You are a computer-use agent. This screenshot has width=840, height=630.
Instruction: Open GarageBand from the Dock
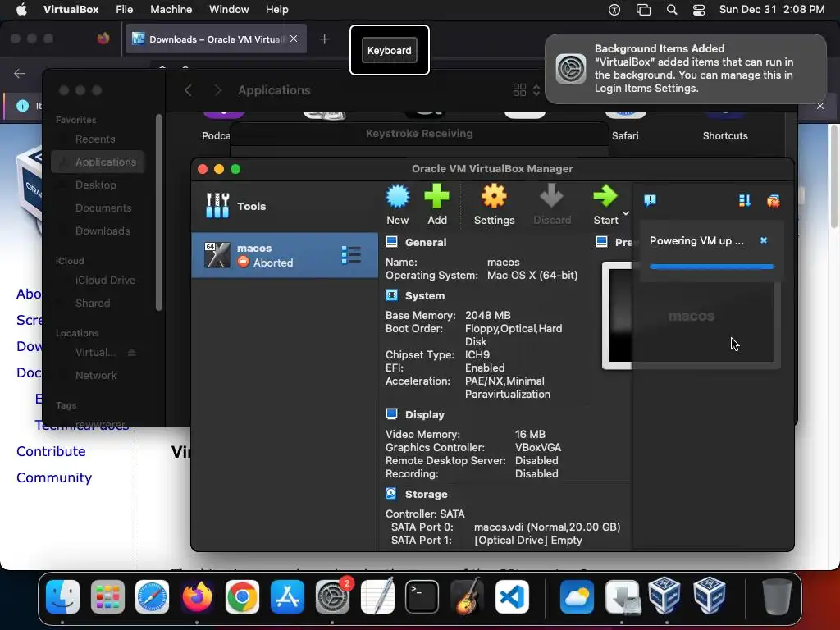[467, 596]
